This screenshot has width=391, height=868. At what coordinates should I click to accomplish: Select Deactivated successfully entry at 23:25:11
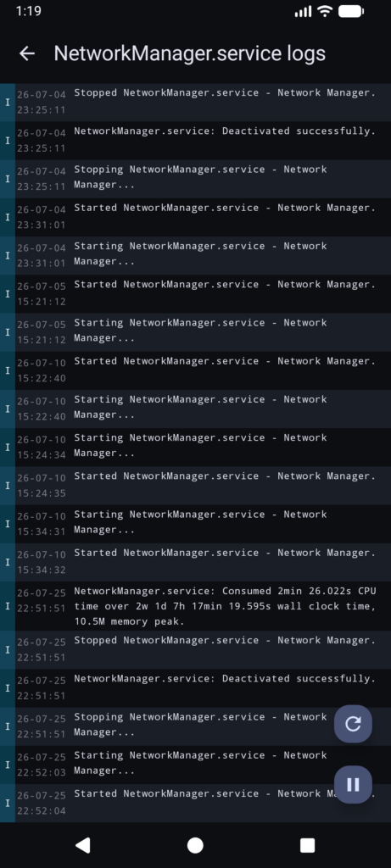(x=195, y=141)
